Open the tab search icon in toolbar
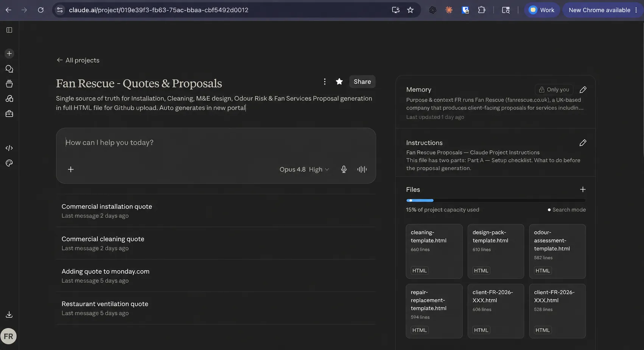Viewport: 644px width, 350px height. (506, 10)
